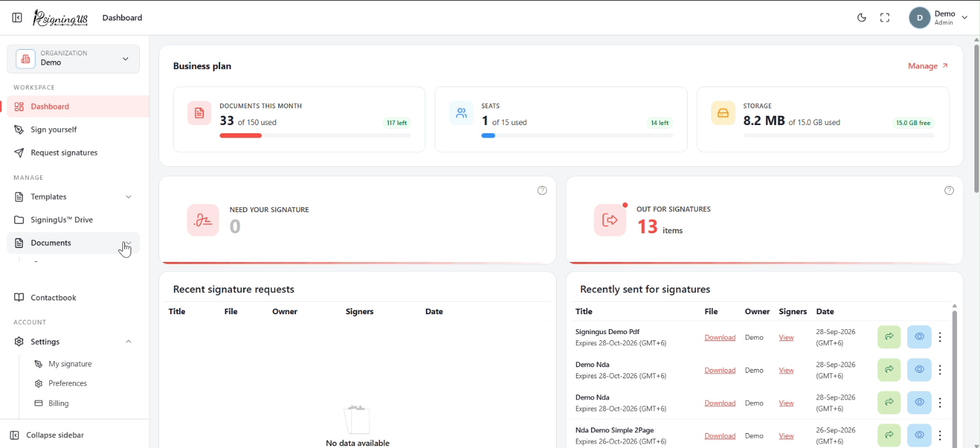
Task: Click the seats usage progress bar
Action: click(577, 136)
